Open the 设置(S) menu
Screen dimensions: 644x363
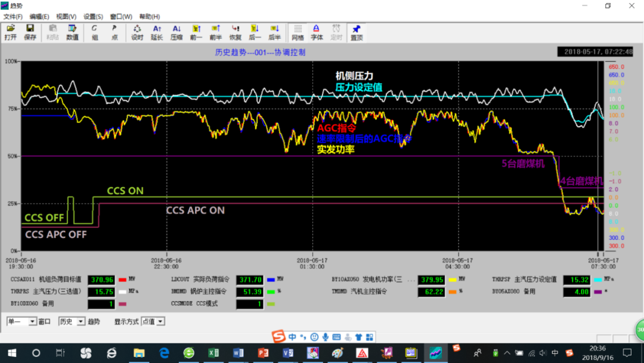(93, 17)
